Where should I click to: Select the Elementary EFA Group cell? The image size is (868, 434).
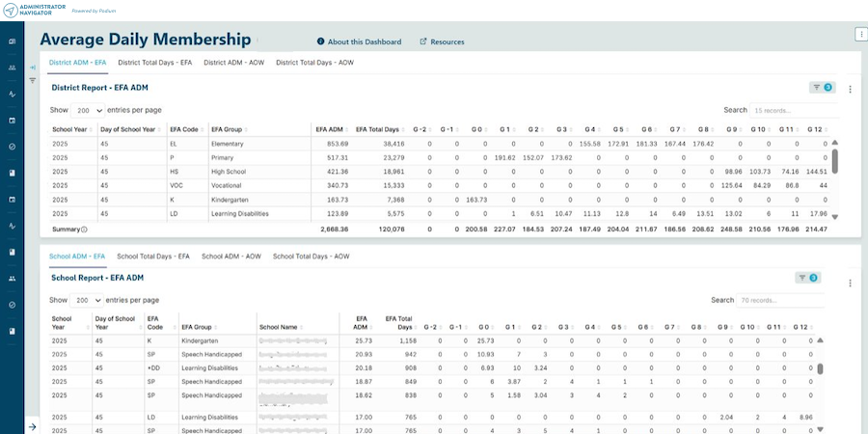click(227, 144)
